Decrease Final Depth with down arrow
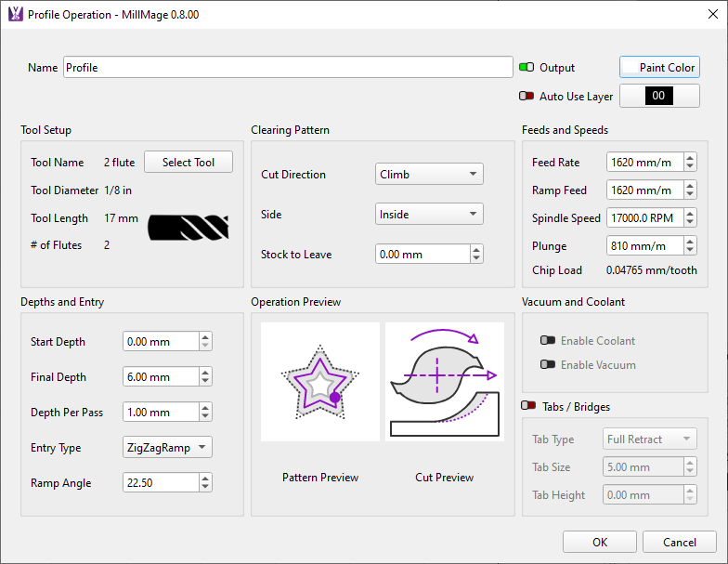 [205, 382]
